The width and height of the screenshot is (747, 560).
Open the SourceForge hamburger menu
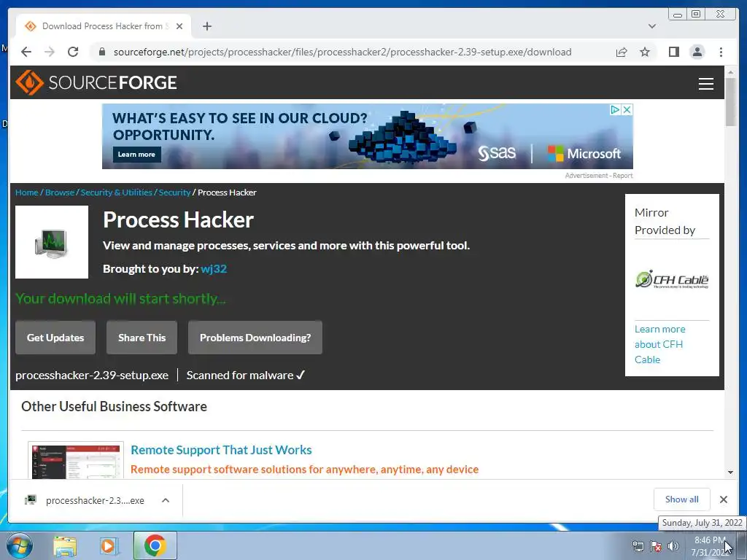pos(705,84)
